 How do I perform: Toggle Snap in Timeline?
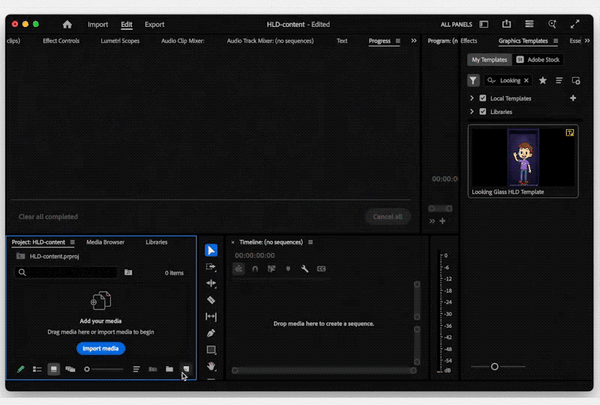click(255, 269)
